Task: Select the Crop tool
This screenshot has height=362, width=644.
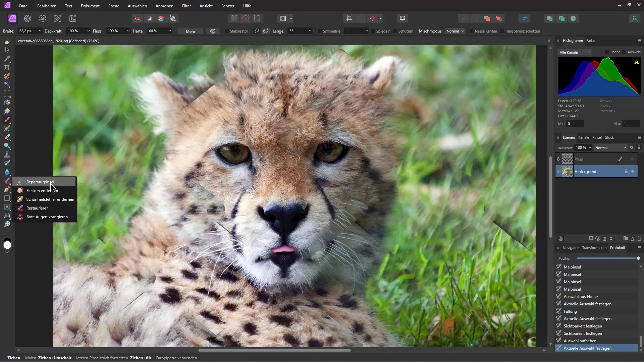Action: [7, 67]
